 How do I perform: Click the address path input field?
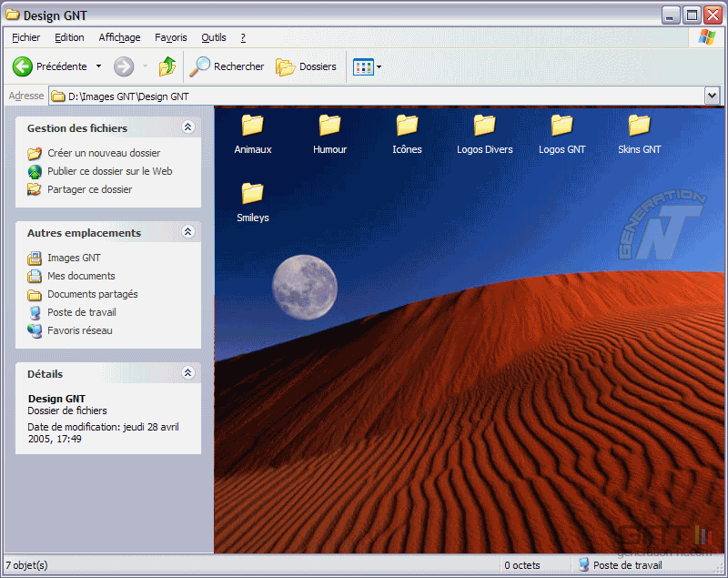click(364, 96)
